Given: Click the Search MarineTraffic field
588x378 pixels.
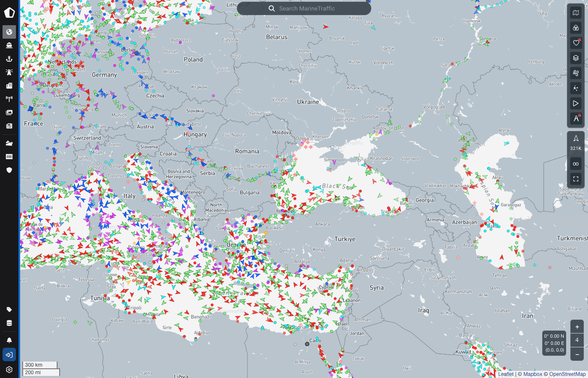Looking at the screenshot, I should point(304,8).
